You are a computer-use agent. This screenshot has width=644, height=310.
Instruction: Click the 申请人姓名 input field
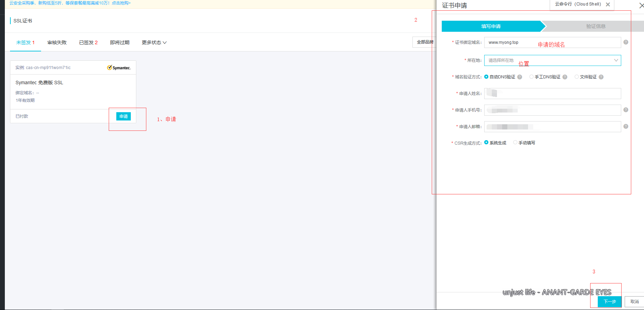point(553,94)
